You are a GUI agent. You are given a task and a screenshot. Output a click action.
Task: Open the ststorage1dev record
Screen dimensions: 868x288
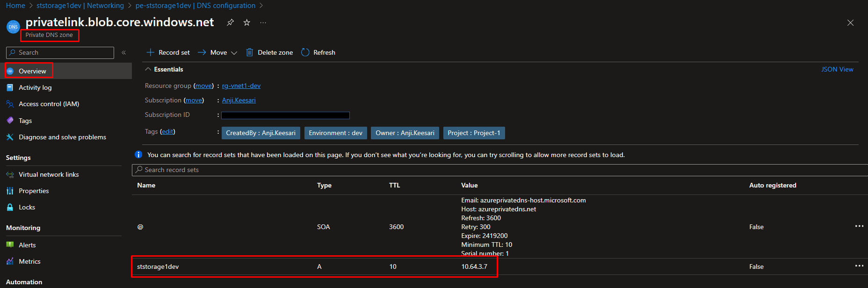pos(158,266)
